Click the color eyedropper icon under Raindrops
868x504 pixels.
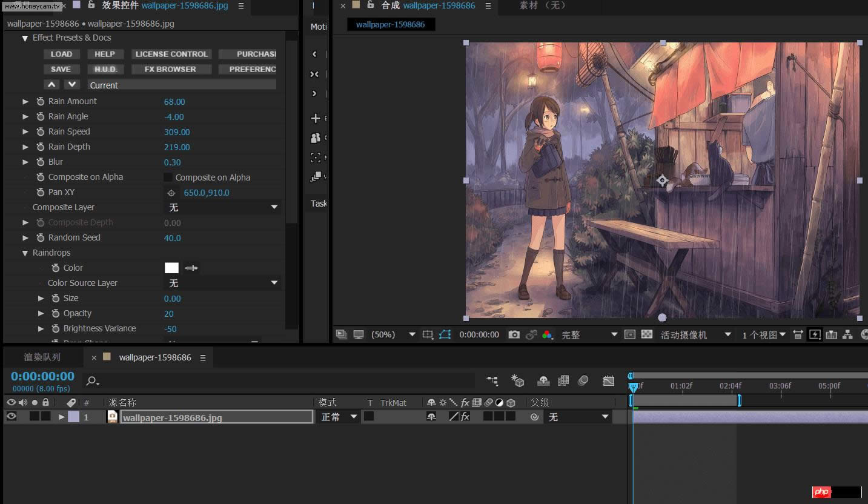191,268
